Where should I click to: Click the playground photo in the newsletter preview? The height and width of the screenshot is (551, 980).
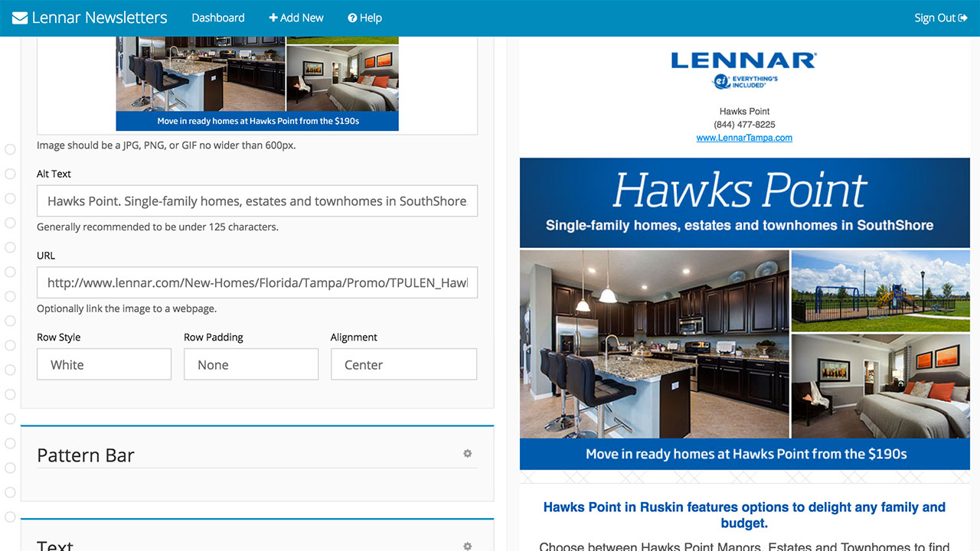click(x=880, y=290)
